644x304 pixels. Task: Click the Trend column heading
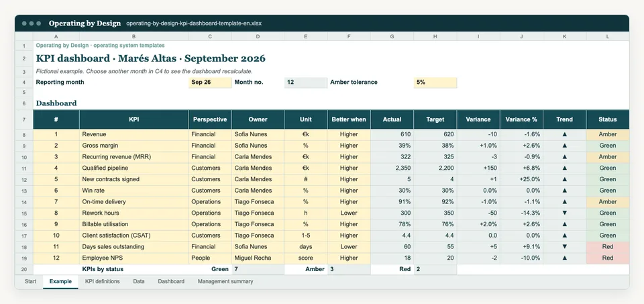564,119
